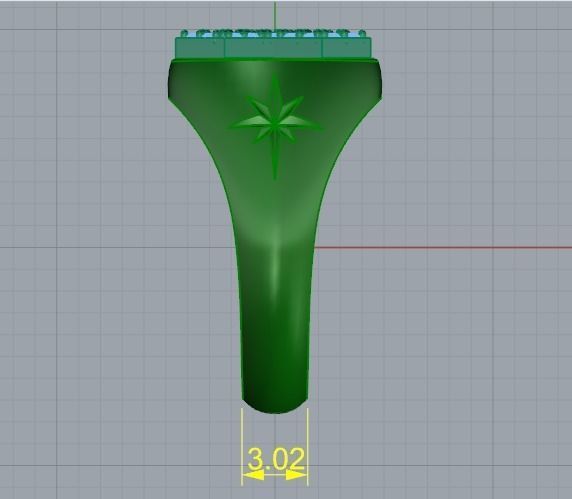Click the left yellow dimension arrowhead
This screenshot has height=499, width=572.
[253, 474]
